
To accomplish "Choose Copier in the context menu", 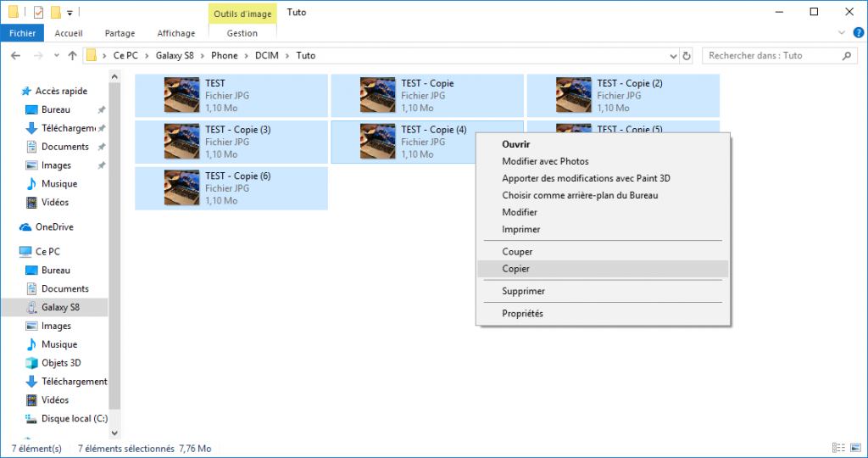I will (516, 269).
